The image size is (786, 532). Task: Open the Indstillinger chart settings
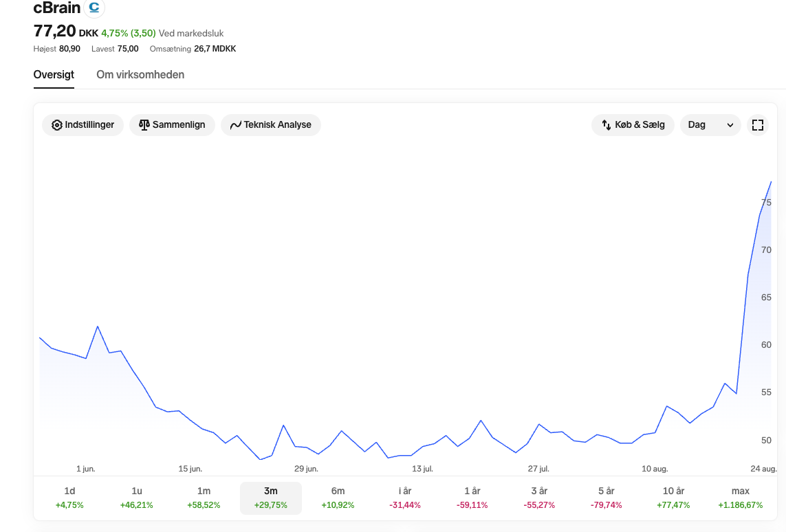[x=83, y=124]
